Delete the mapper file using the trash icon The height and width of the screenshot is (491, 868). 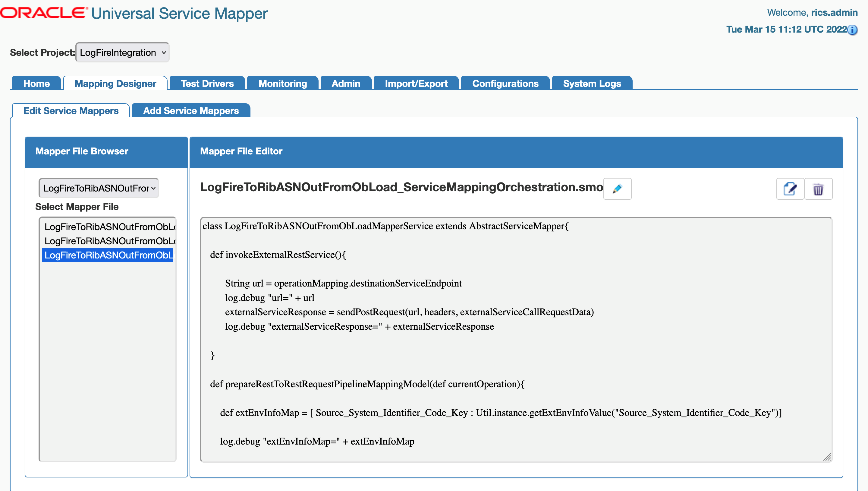(819, 188)
